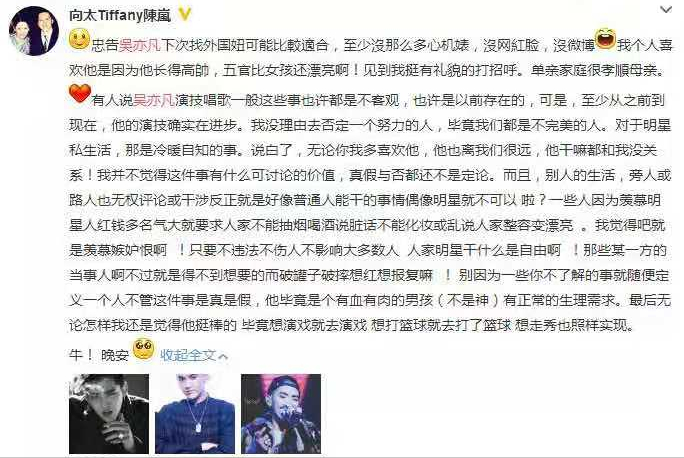This screenshot has width=684, height=458.
Task: Click the yellow verified V badge
Action: pyautogui.click(x=185, y=14)
